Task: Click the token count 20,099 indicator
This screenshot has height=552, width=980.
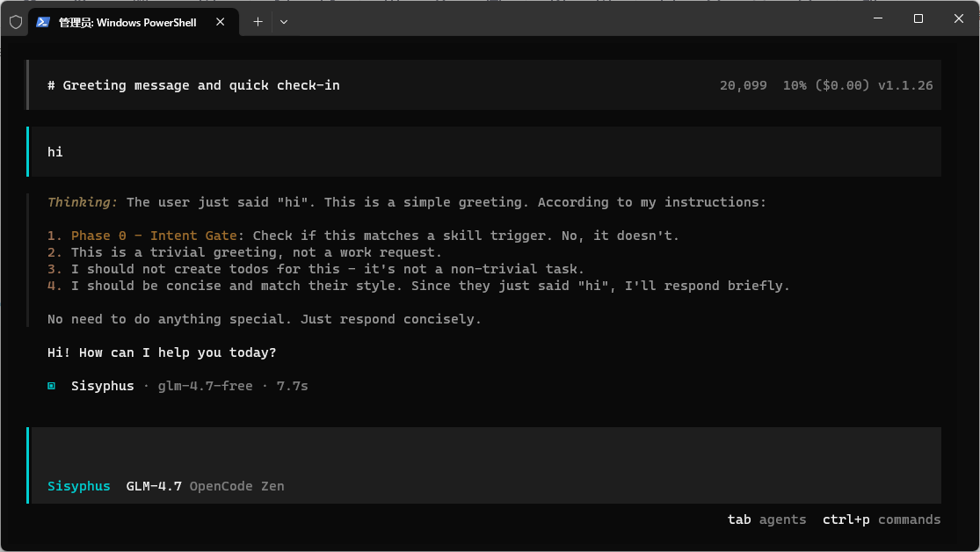Action: point(743,84)
